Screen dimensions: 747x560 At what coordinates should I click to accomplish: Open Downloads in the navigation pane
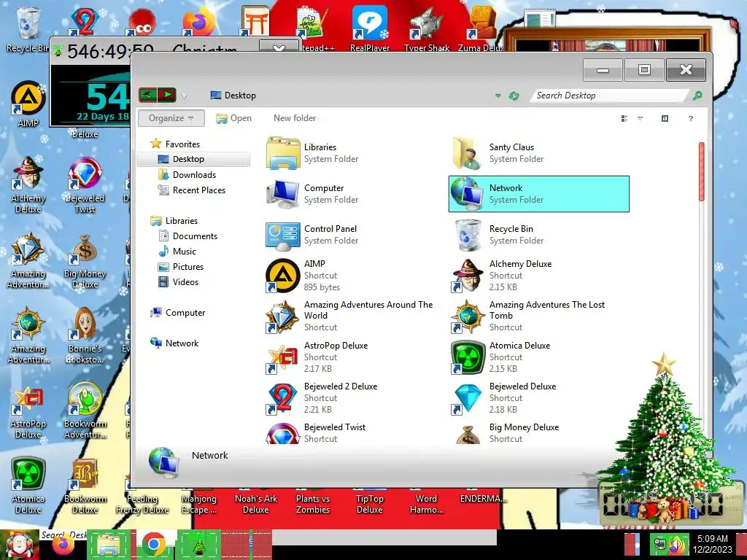(187, 175)
